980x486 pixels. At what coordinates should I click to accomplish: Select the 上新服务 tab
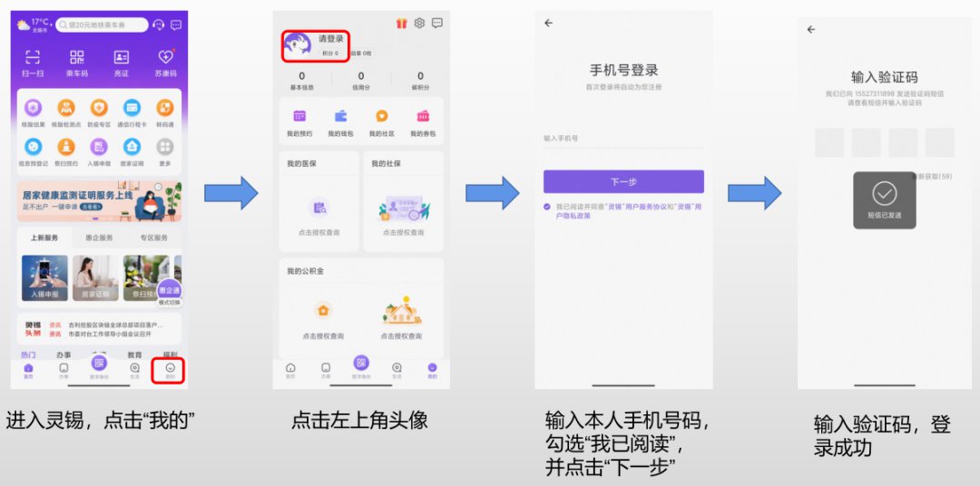click(45, 238)
